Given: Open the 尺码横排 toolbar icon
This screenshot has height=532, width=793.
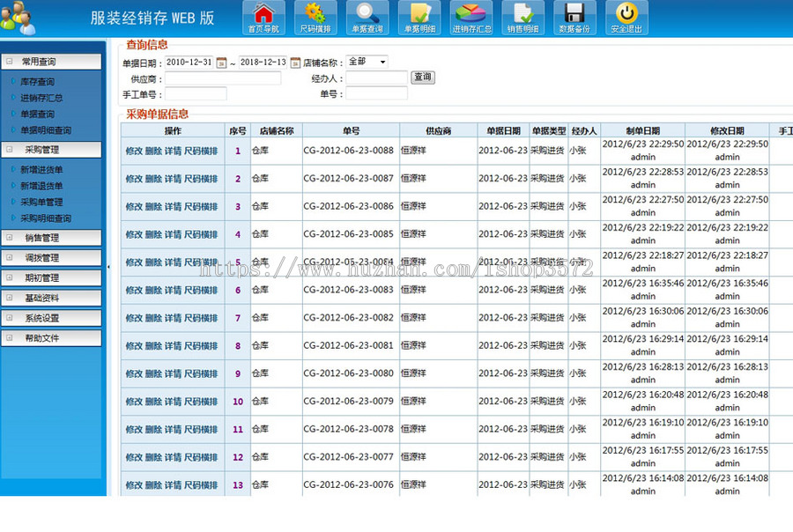Looking at the screenshot, I should pyautogui.click(x=315, y=18).
